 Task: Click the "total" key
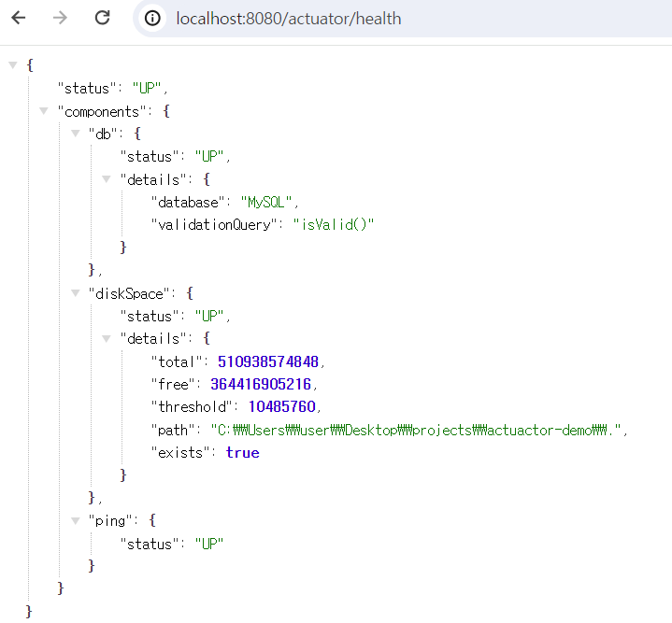(177, 361)
